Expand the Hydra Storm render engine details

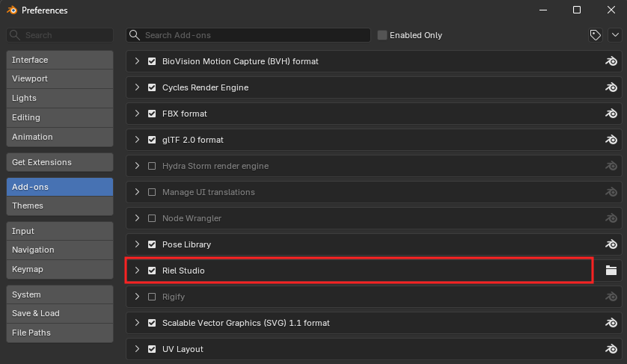coord(137,166)
